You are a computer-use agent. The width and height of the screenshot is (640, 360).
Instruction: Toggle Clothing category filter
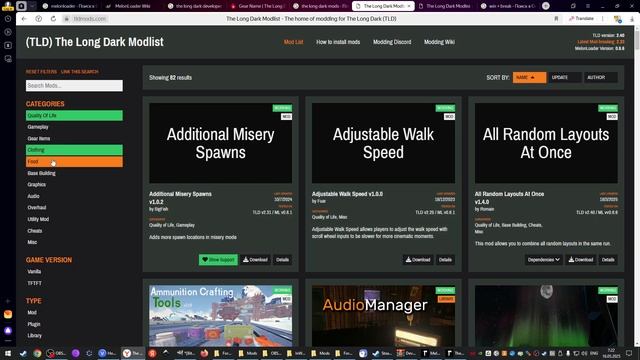click(74, 150)
